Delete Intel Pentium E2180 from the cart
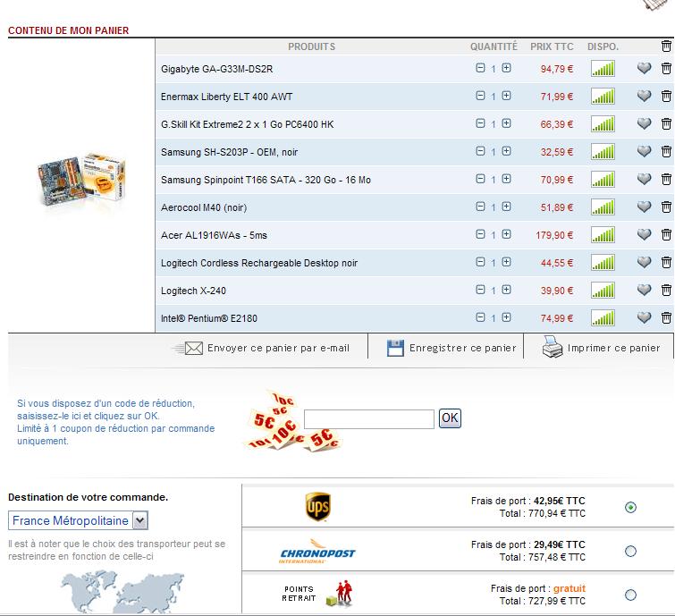Viewport: 675px width, 616px height. tap(666, 317)
